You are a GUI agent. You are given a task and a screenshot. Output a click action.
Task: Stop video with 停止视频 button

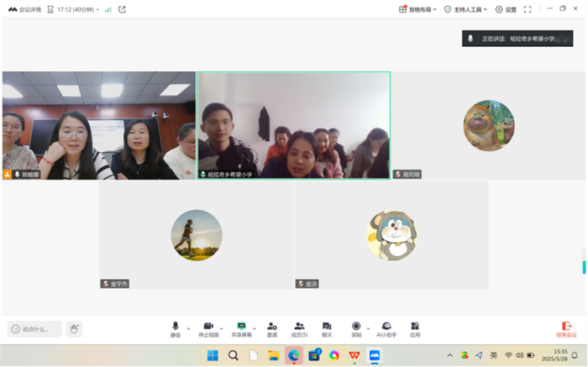point(208,327)
